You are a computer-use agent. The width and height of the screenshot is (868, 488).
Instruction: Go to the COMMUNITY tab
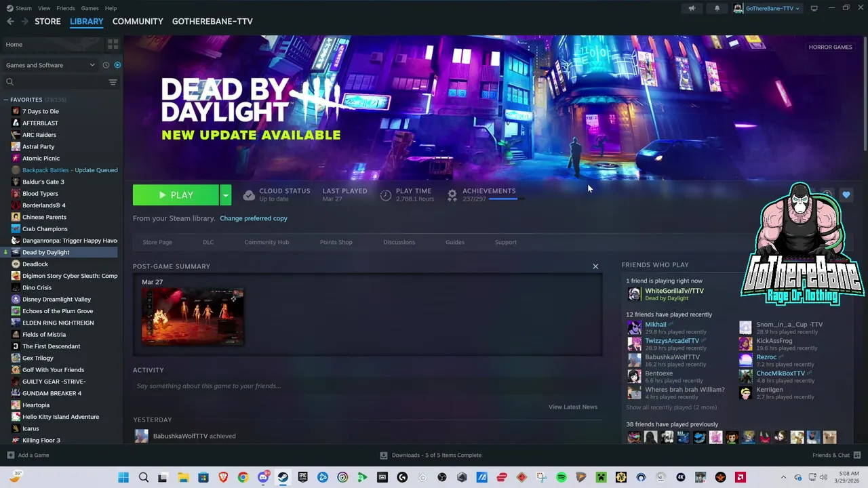coord(138,21)
